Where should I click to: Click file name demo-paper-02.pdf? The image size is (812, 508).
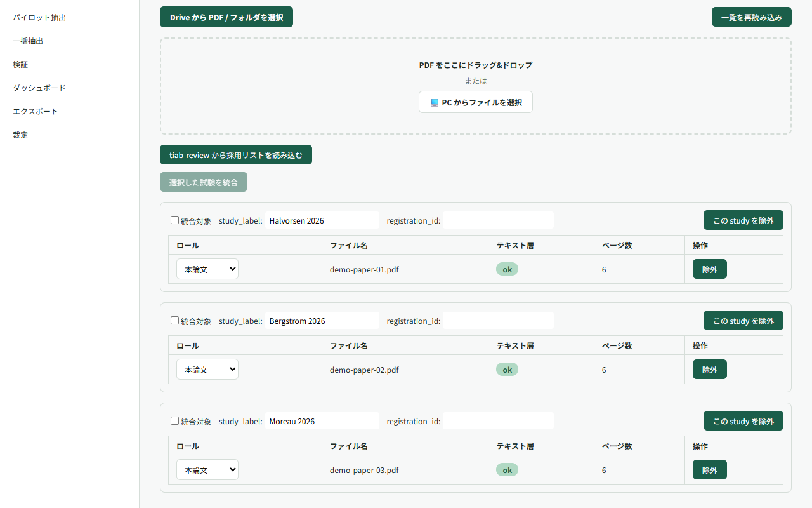[x=364, y=370]
